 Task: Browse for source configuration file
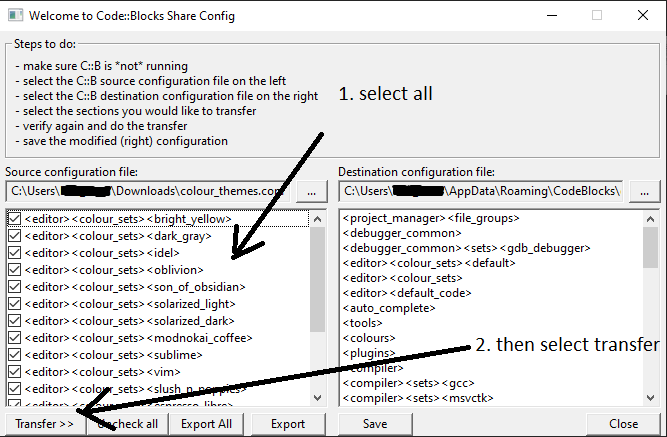tap(312, 191)
